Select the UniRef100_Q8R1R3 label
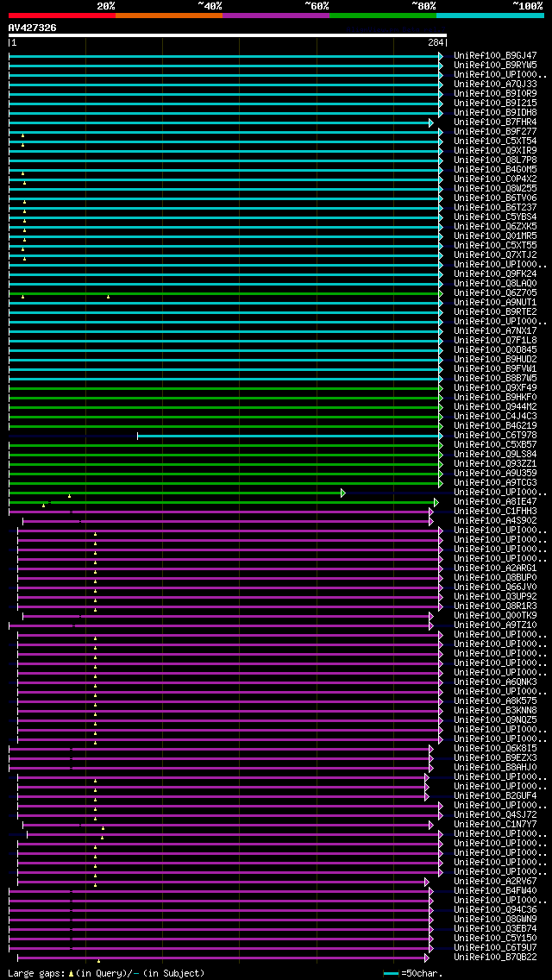The height and width of the screenshot is (980, 552). coord(495,606)
